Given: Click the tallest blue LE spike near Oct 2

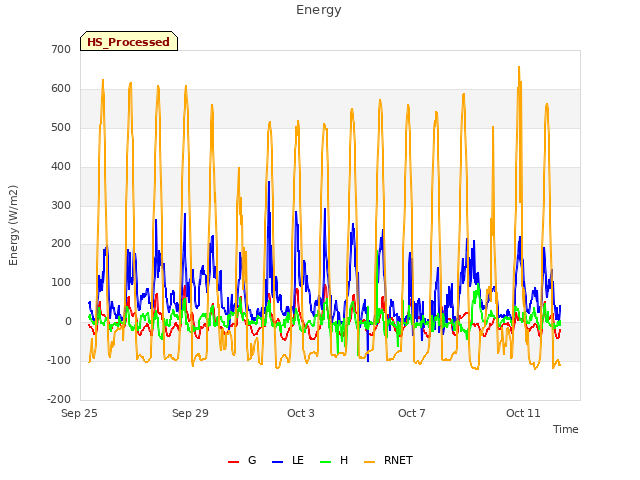Looking at the screenshot, I should pyautogui.click(x=269, y=182).
